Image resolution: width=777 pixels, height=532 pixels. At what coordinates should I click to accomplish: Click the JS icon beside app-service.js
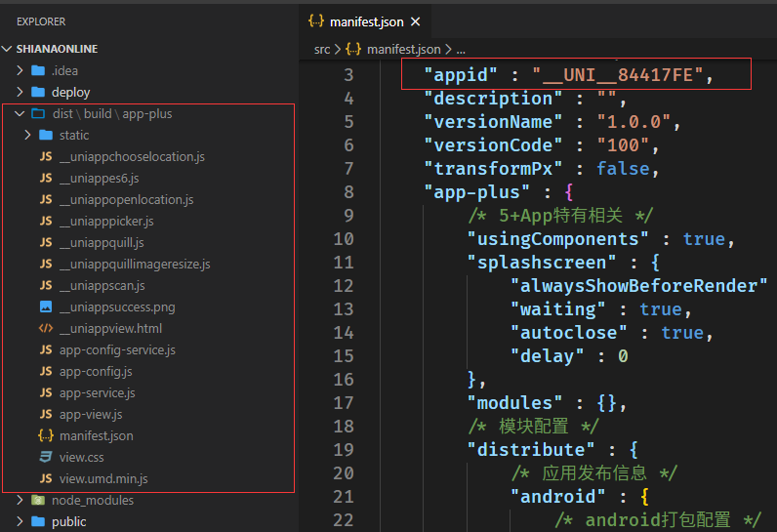[46, 392]
